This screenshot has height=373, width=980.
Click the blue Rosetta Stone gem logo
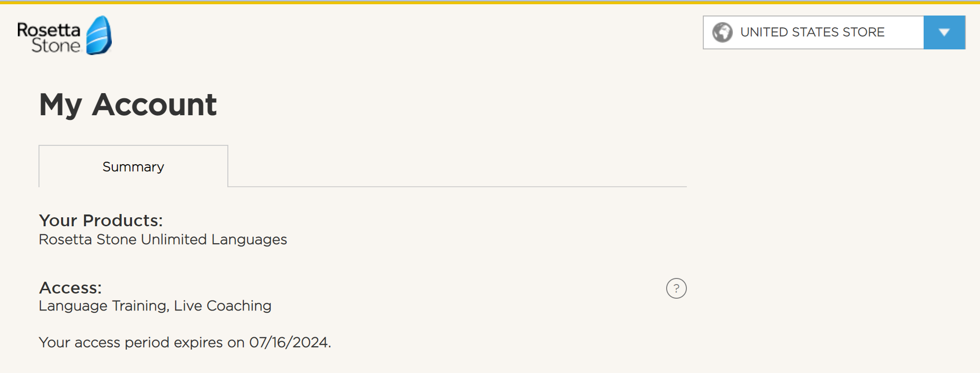coord(99,35)
